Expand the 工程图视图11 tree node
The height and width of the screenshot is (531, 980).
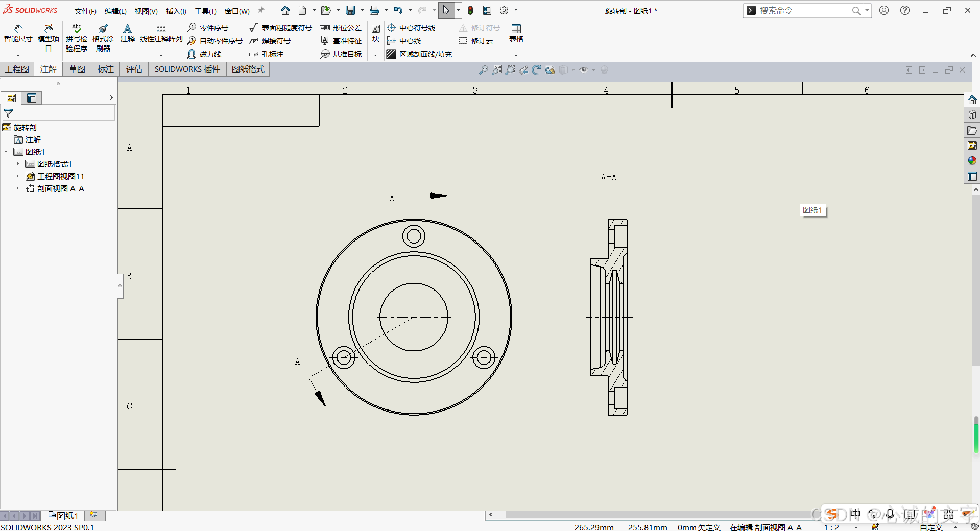point(17,176)
